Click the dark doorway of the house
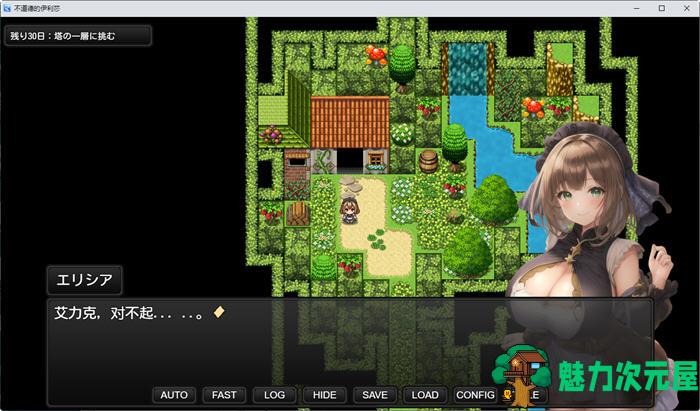 (x=350, y=161)
